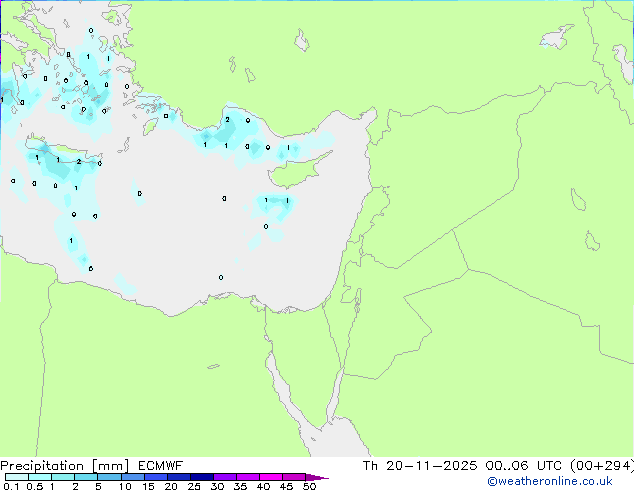Choose the 20–25 mm dark blue swatch
Viewport: 634px width, 490px height.
(179, 477)
